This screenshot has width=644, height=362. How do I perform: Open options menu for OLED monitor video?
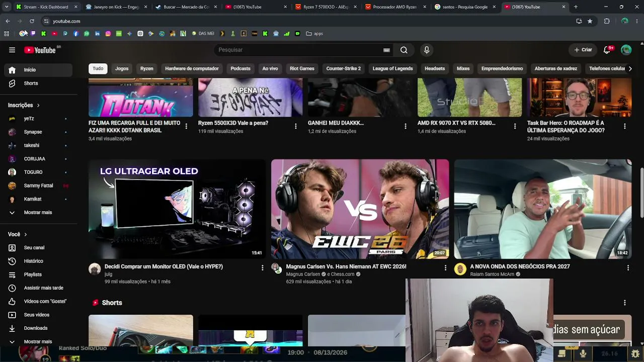262,268
